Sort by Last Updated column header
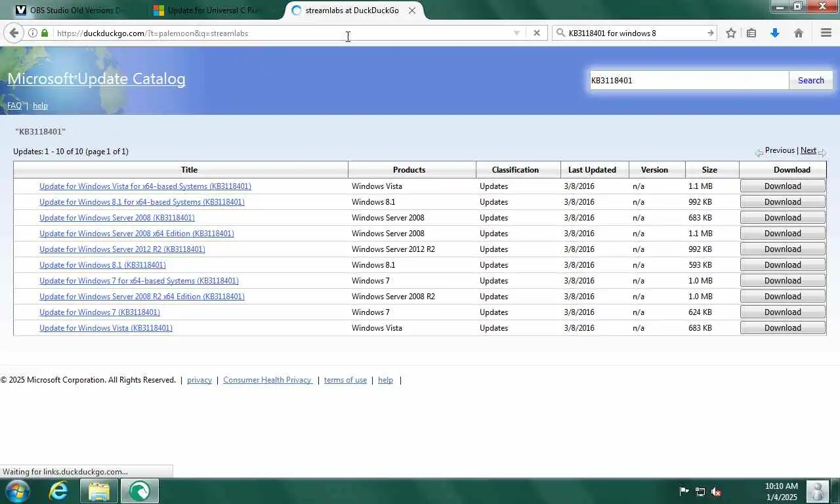The width and height of the screenshot is (840, 504). (595, 170)
